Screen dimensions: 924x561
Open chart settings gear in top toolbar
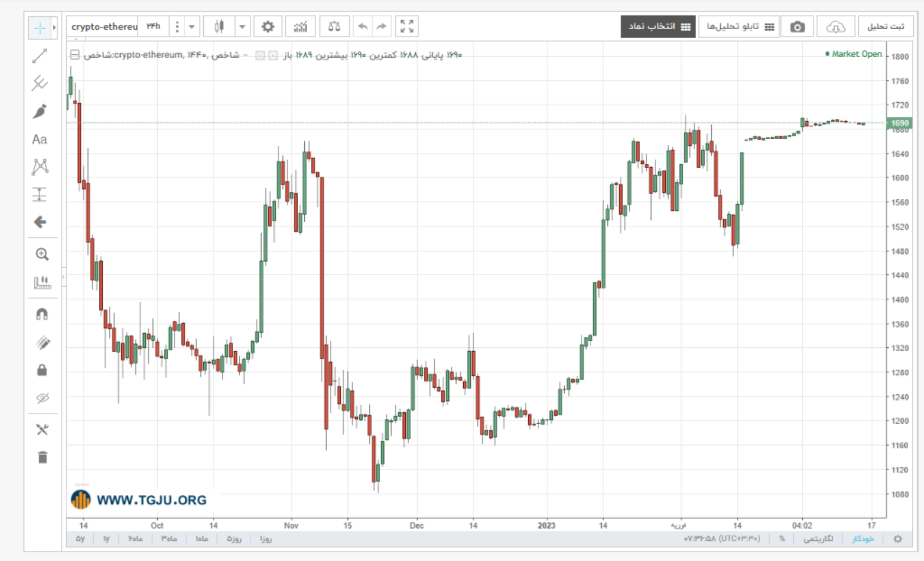click(x=268, y=26)
